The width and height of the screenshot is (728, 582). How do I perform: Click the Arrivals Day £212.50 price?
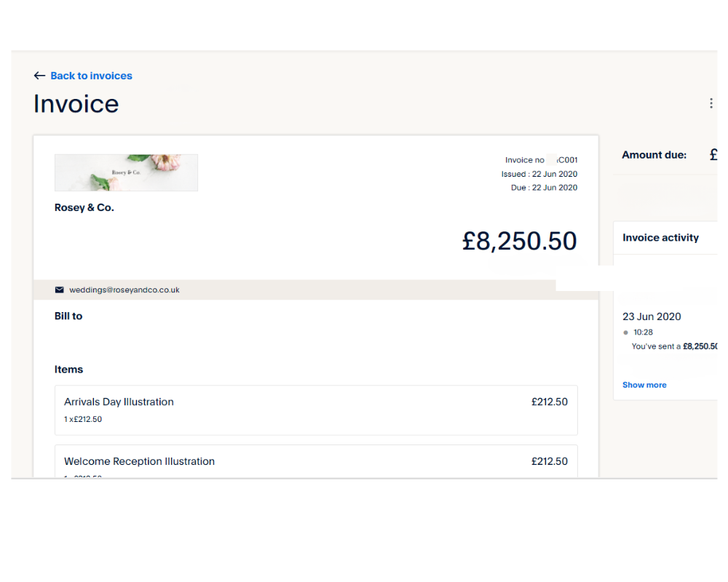pyautogui.click(x=549, y=402)
